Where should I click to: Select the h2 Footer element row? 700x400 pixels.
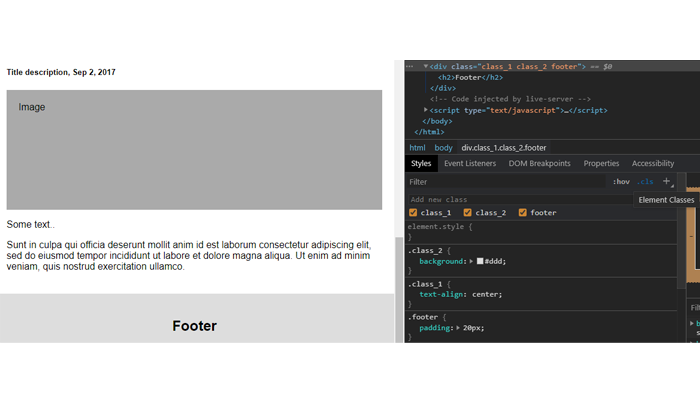470,77
